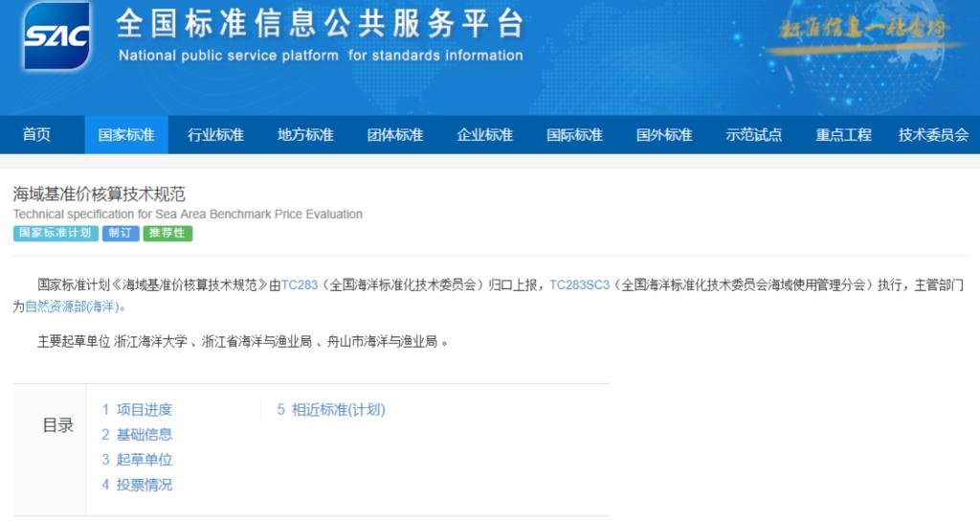This screenshot has height=522, width=980.
Task: Go to 地方标准 section
Action: pyautogui.click(x=305, y=135)
